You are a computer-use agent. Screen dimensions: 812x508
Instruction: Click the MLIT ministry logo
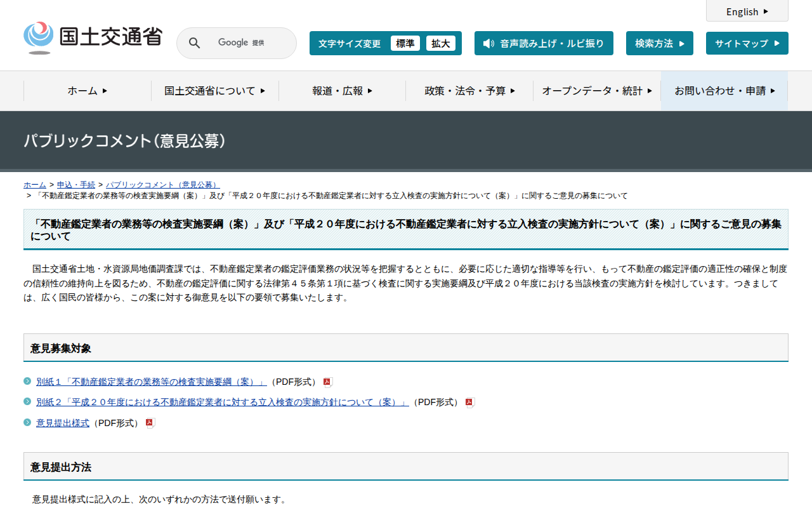(93, 38)
